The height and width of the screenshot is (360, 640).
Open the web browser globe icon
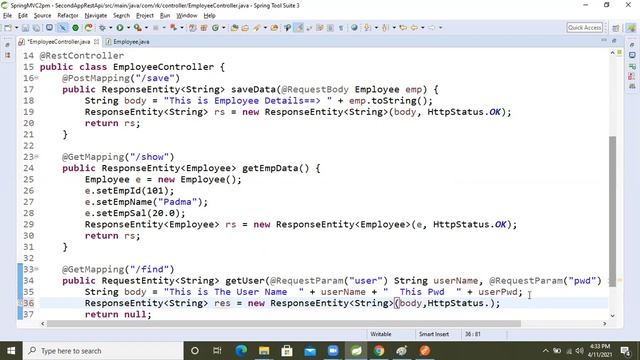point(354,28)
